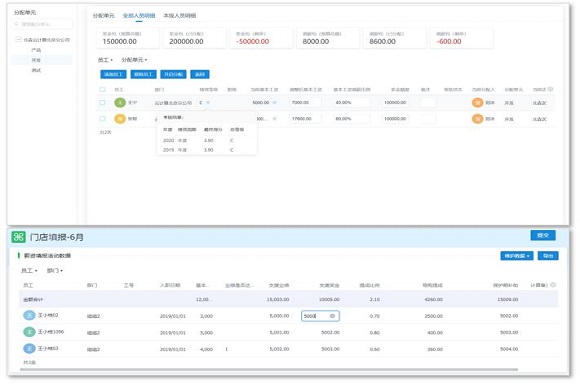Click the green avatar in first employee row

point(120,102)
